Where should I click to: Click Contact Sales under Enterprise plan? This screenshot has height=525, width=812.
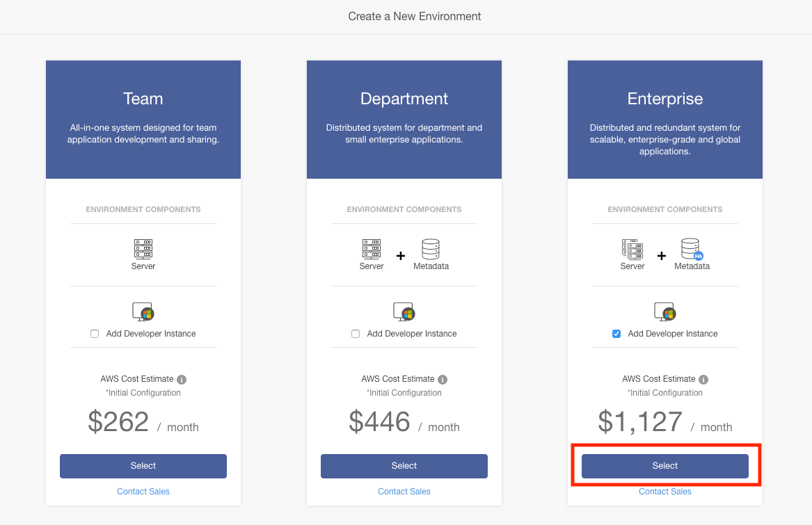(x=665, y=492)
